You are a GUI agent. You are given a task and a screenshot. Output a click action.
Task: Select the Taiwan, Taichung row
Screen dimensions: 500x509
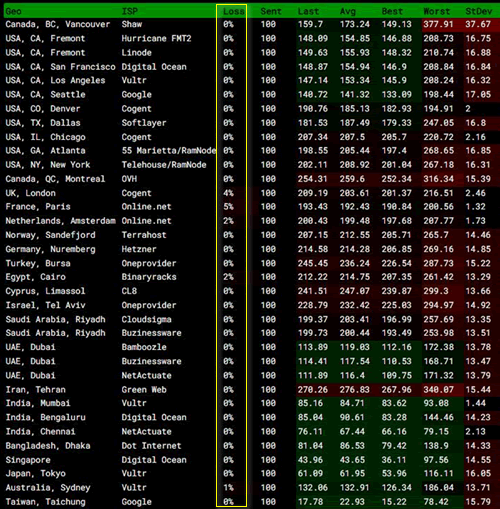coord(250,502)
